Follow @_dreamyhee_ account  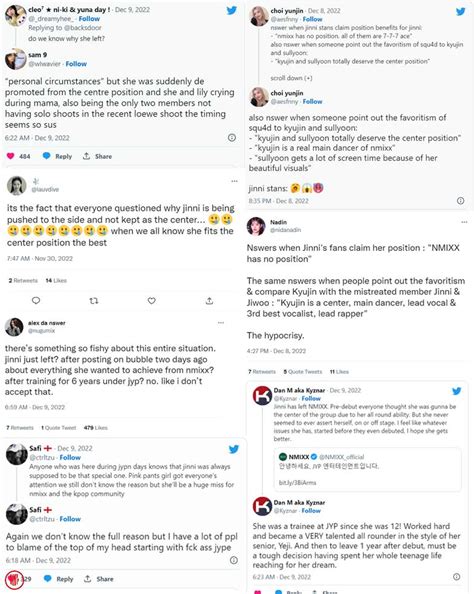tap(89, 19)
